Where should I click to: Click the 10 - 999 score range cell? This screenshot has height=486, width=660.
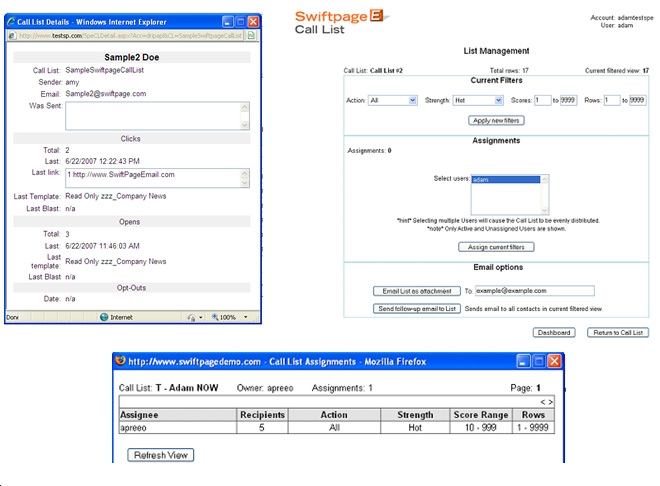(481, 428)
